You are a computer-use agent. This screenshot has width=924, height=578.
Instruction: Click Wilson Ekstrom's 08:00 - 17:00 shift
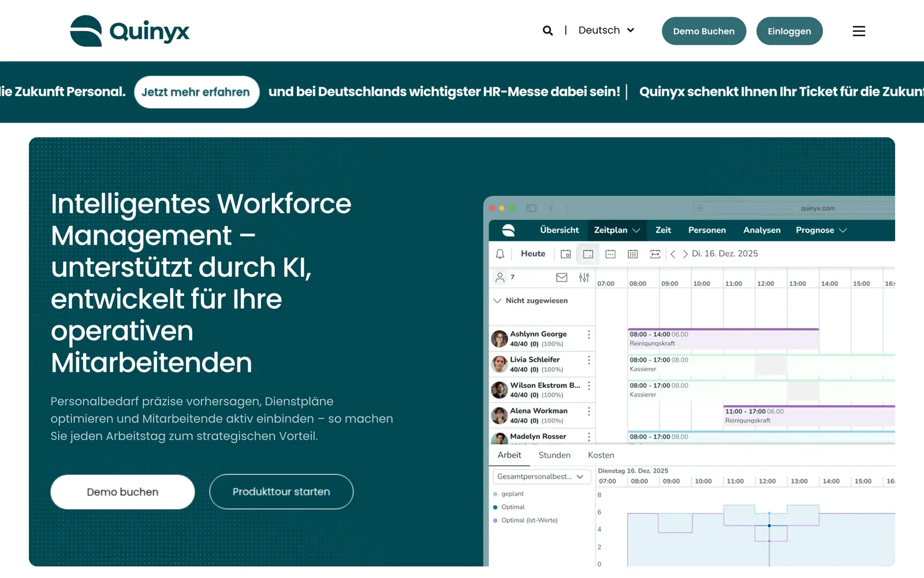[x=761, y=390]
